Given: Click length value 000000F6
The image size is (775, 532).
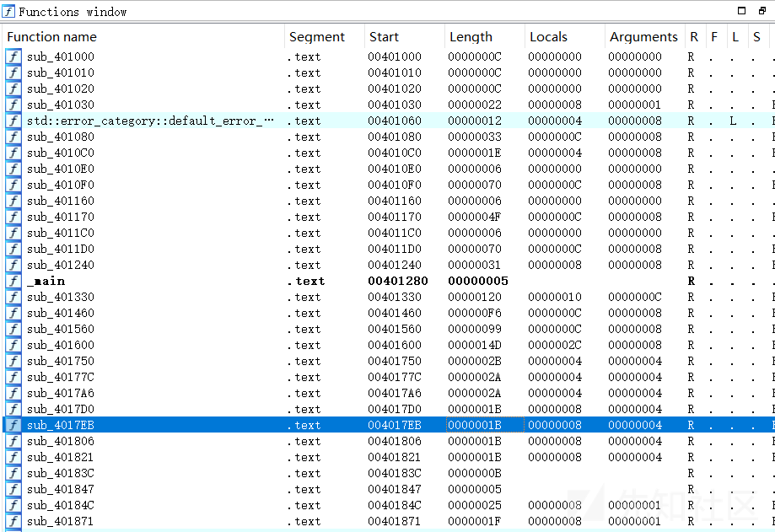Looking at the screenshot, I should coord(475,313).
